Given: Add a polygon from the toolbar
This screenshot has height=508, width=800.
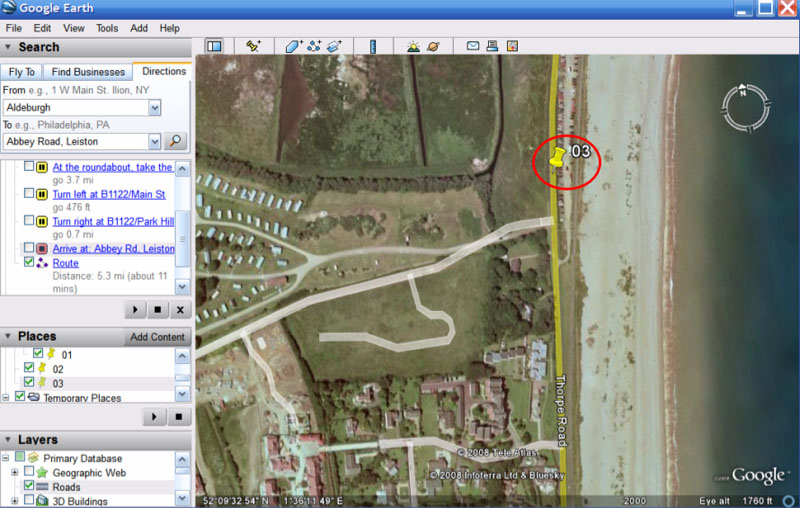Looking at the screenshot, I should pyautogui.click(x=294, y=46).
